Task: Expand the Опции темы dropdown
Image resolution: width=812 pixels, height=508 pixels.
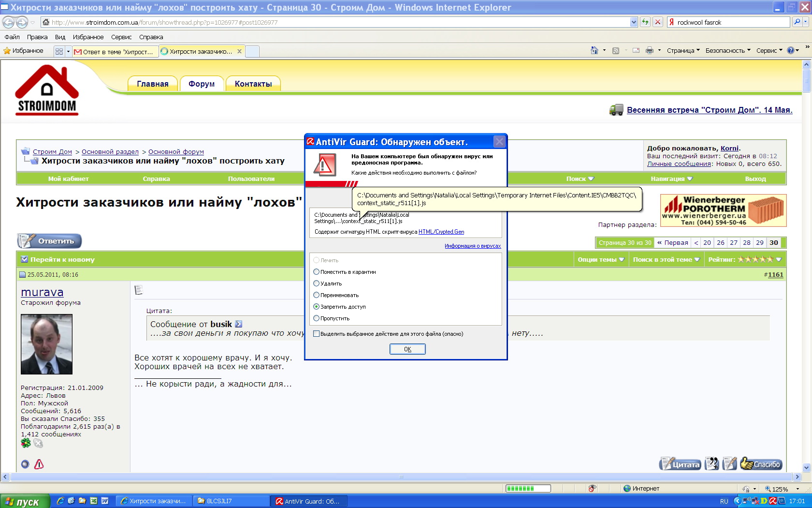Action: pos(601,260)
